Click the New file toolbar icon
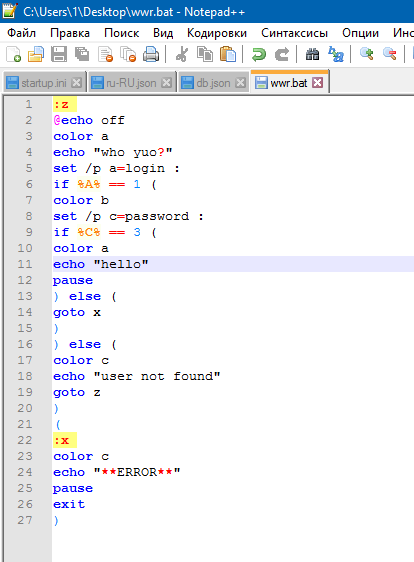414x562 pixels. 14,54
